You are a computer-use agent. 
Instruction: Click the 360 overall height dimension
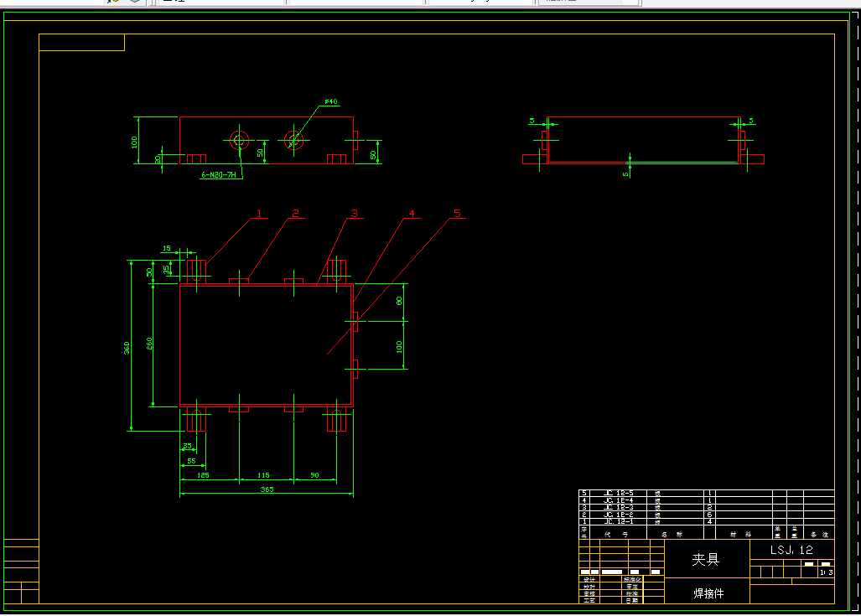[x=127, y=348]
